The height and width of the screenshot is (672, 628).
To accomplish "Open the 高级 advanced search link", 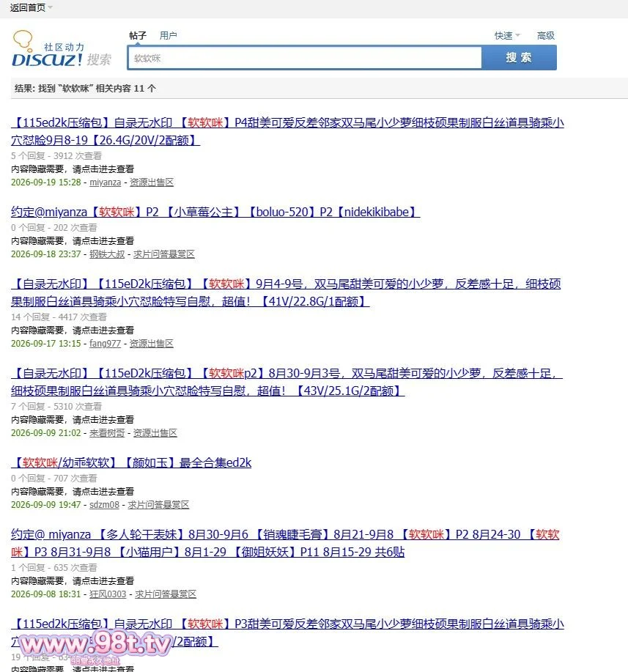I will 546,36.
